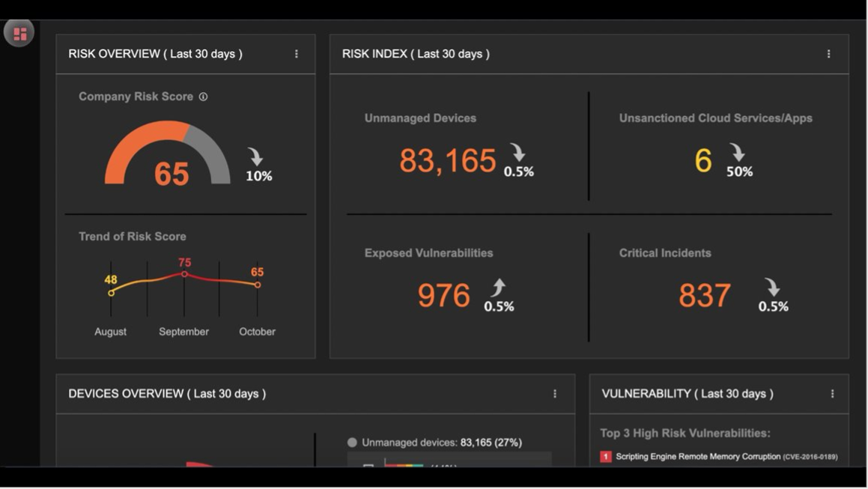Image resolution: width=868 pixels, height=489 pixels.
Task: Click the Exposed Vulnerabilities up-trend arrow
Action: pyautogui.click(x=498, y=288)
